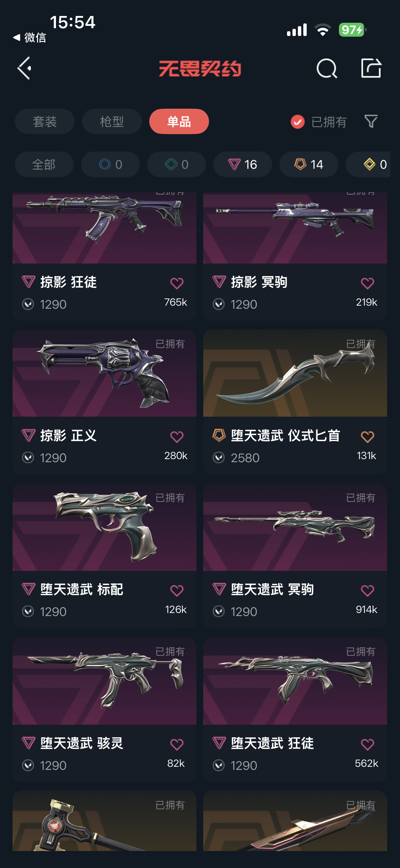Select the 全部 rarity filter
400x868 pixels.
point(44,164)
